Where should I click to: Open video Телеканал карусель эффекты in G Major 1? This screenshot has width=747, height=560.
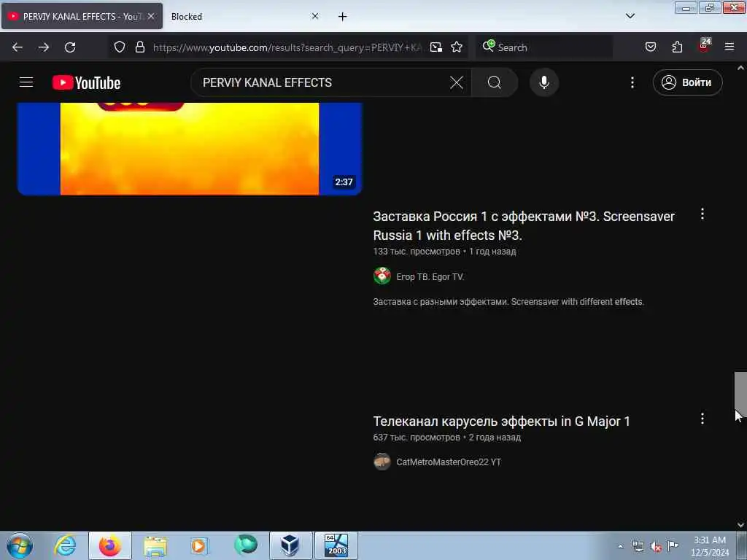[x=501, y=421]
